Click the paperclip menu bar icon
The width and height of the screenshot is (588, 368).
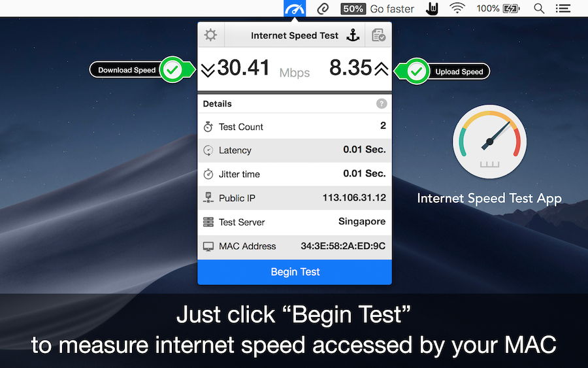[323, 8]
